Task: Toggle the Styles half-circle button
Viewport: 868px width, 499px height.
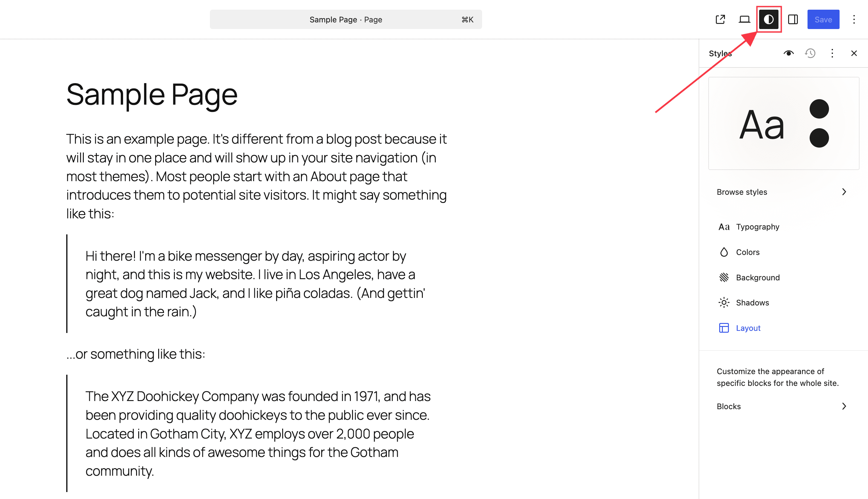Action: click(768, 20)
